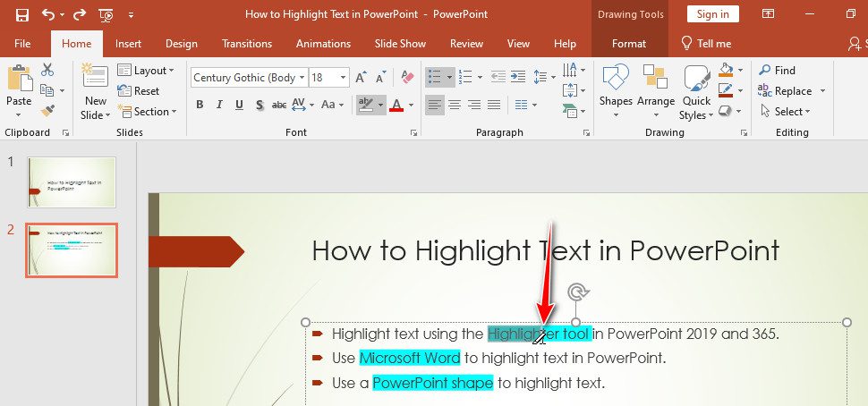The width and height of the screenshot is (868, 406).
Task: Select the Format Painter brush
Action: (x=47, y=111)
